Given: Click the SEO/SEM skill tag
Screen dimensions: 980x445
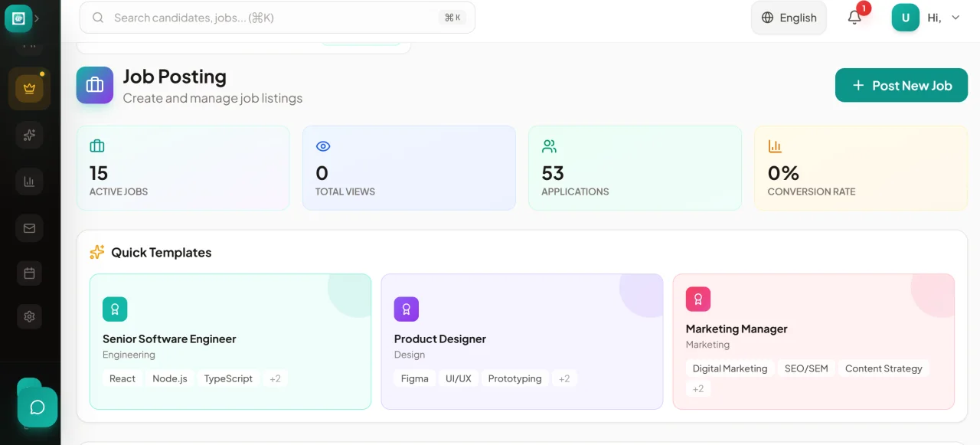Looking at the screenshot, I should click(x=806, y=368).
